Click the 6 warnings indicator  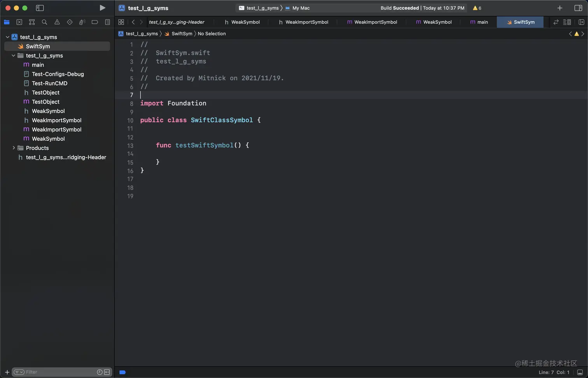[x=477, y=8]
